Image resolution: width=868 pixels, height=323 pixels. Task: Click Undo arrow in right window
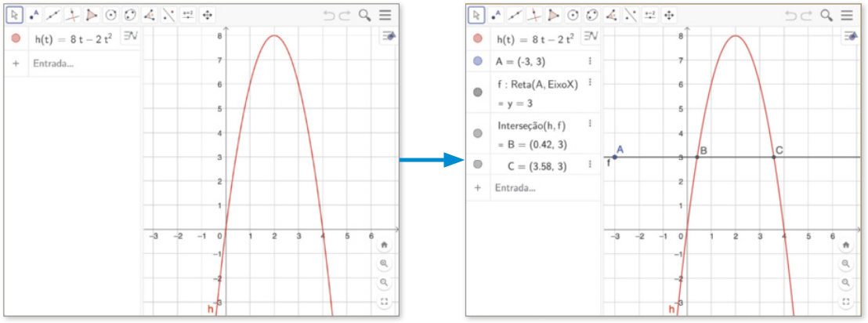coord(791,16)
